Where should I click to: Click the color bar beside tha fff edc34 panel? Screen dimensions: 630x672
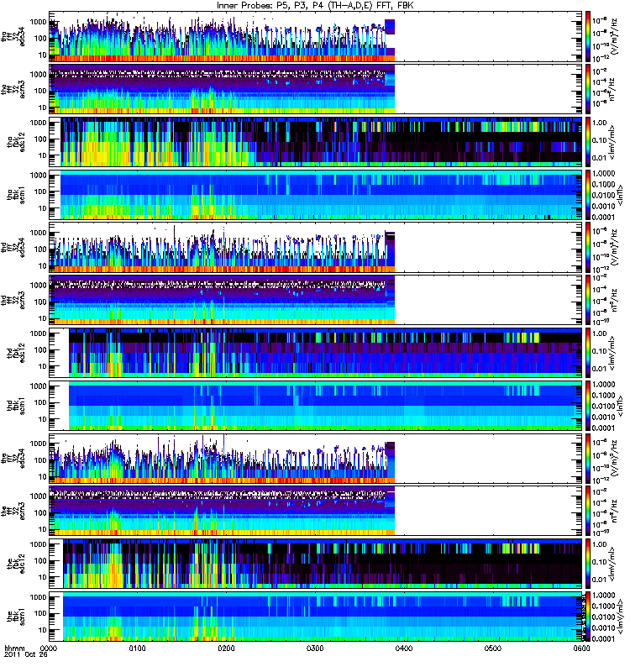587,36
